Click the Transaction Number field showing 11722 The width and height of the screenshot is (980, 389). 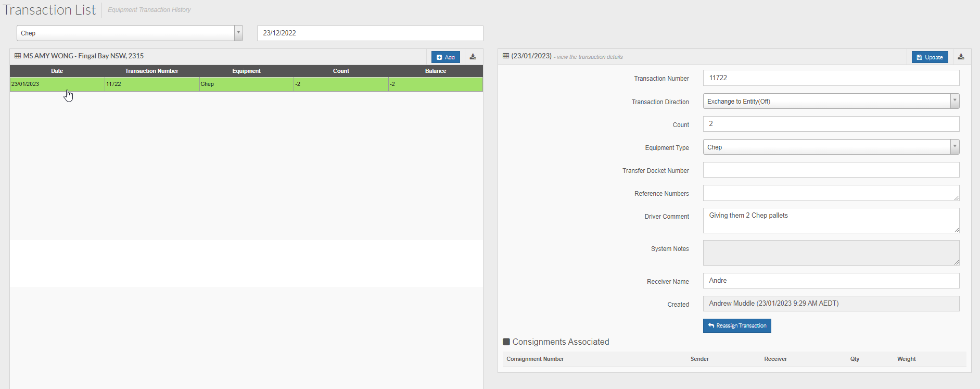click(x=831, y=78)
